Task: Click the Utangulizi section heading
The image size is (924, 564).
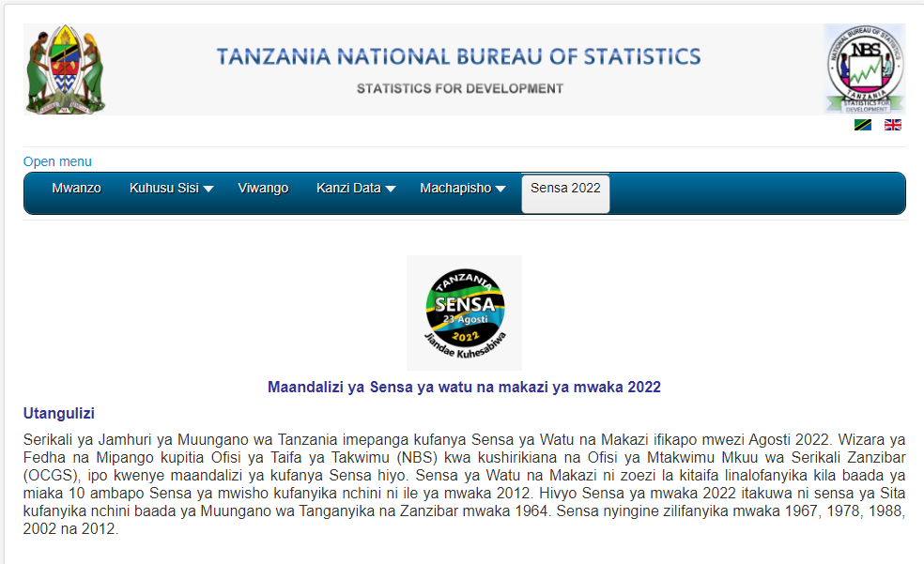Action: (59, 413)
